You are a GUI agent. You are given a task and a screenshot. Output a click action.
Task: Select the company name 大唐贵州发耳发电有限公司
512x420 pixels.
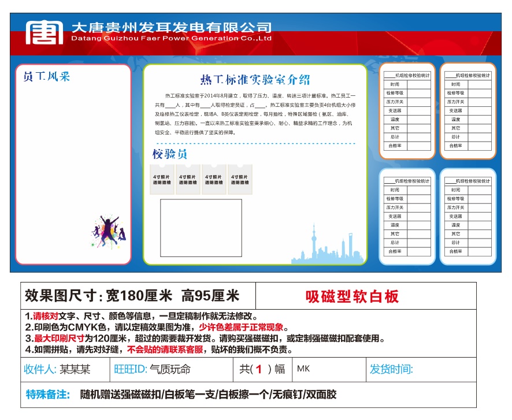(172, 28)
